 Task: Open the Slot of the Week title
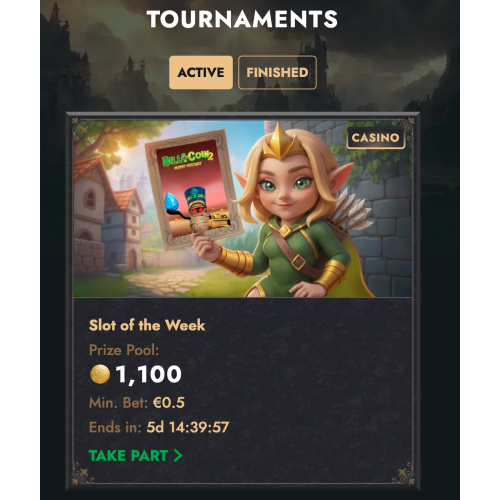tap(147, 325)
